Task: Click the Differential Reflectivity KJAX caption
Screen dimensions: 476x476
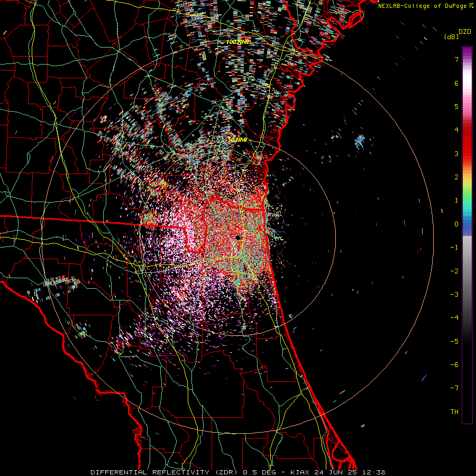Action: click(x=238, y=472)
